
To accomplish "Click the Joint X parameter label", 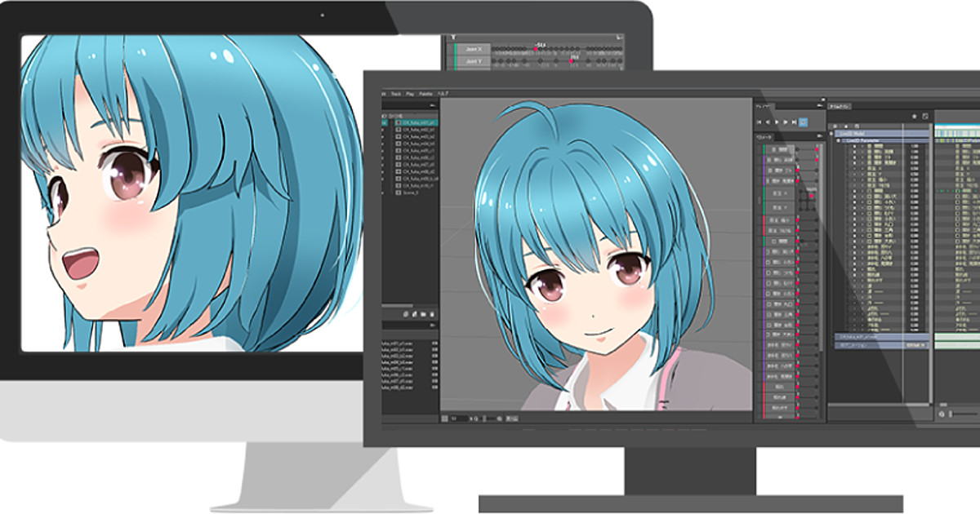I will pyautogui.click(x=473, y=49).
